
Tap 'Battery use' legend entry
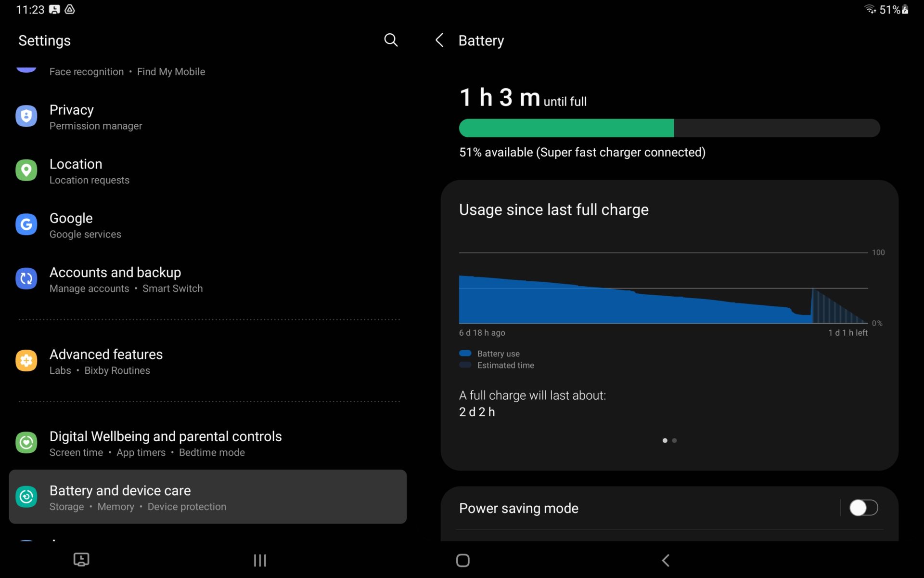[489, 354]
